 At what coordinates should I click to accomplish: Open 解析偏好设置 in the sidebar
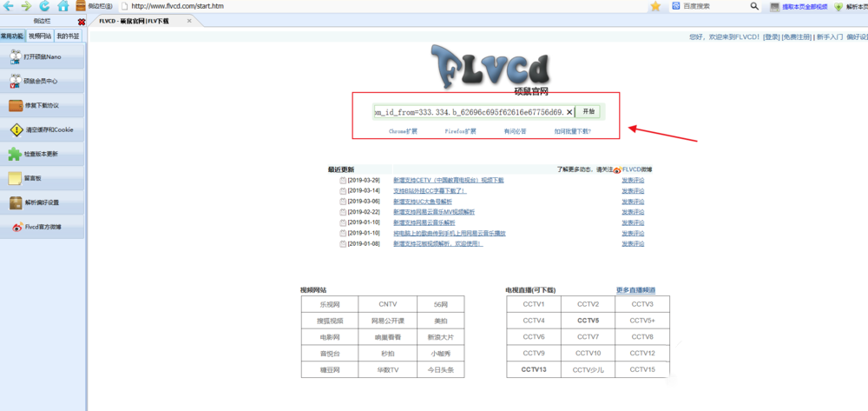pyautogui.click(x=42, y=202)
